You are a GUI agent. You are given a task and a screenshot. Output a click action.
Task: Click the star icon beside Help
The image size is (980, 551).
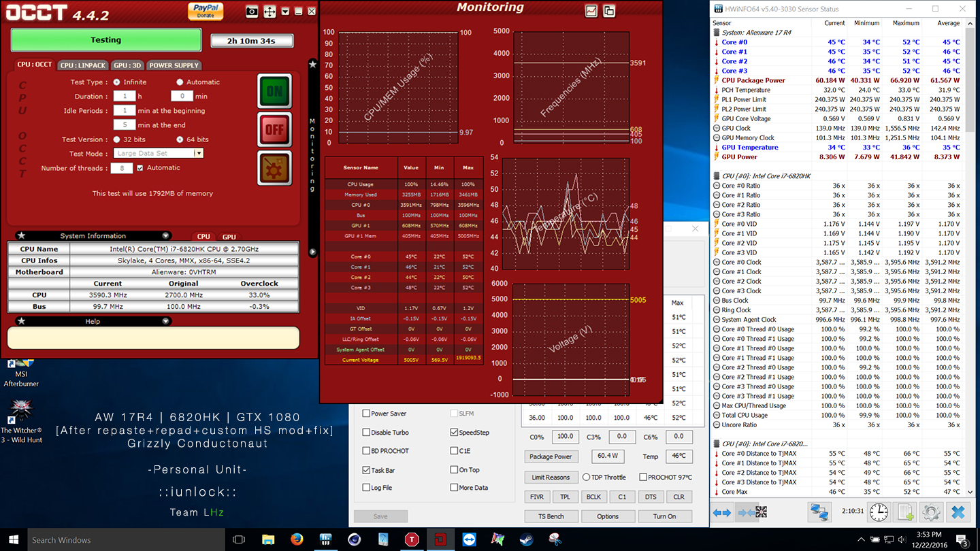point(21,321)
